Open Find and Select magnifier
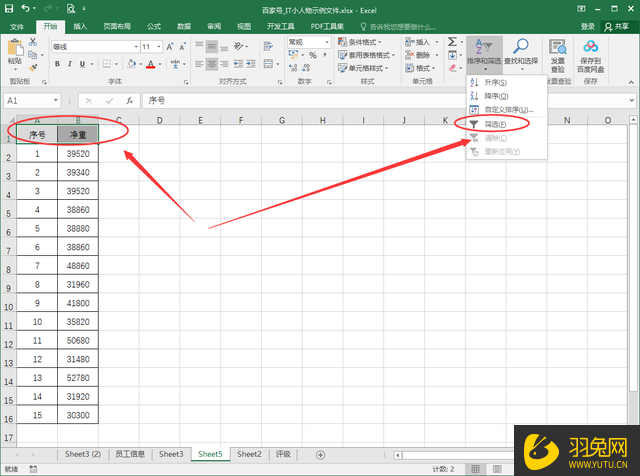This screenshot has width=640, height=476. [521, 54]
